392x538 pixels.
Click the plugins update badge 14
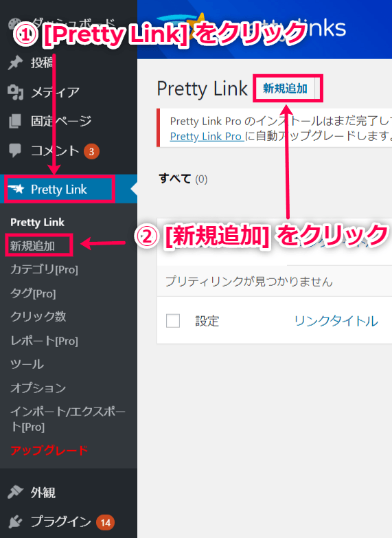(x=106, y=523)
